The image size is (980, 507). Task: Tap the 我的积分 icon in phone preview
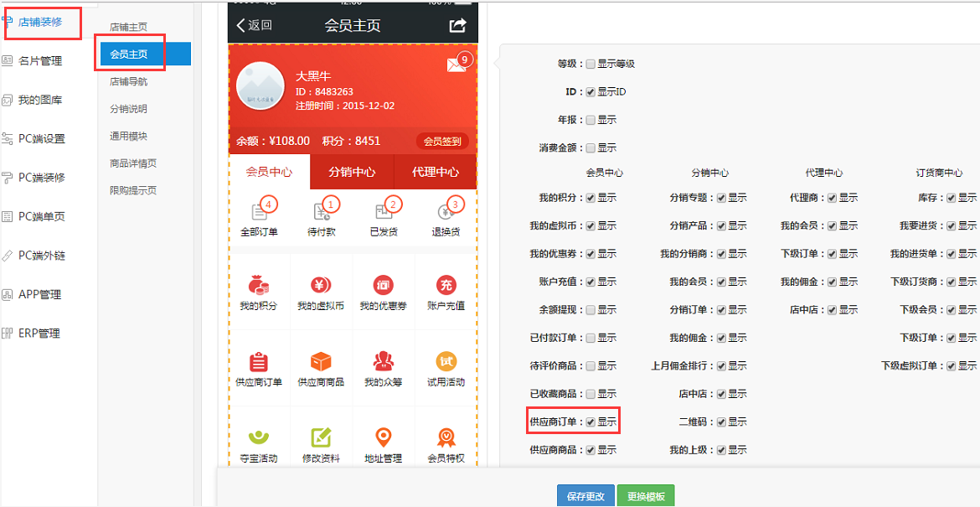[259, 286]
